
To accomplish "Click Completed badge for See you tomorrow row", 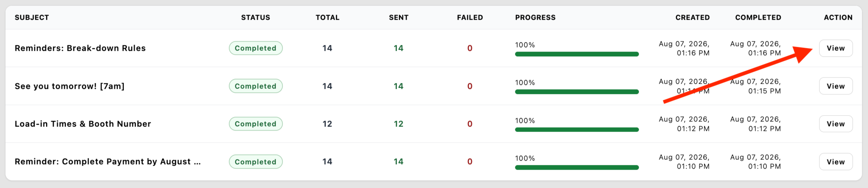I will (256, 86).
